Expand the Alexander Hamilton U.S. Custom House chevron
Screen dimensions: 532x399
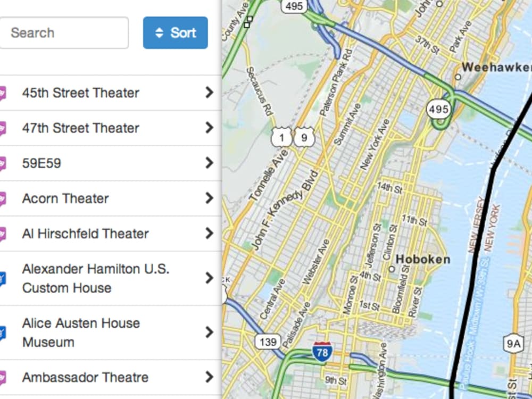(209, 278)
